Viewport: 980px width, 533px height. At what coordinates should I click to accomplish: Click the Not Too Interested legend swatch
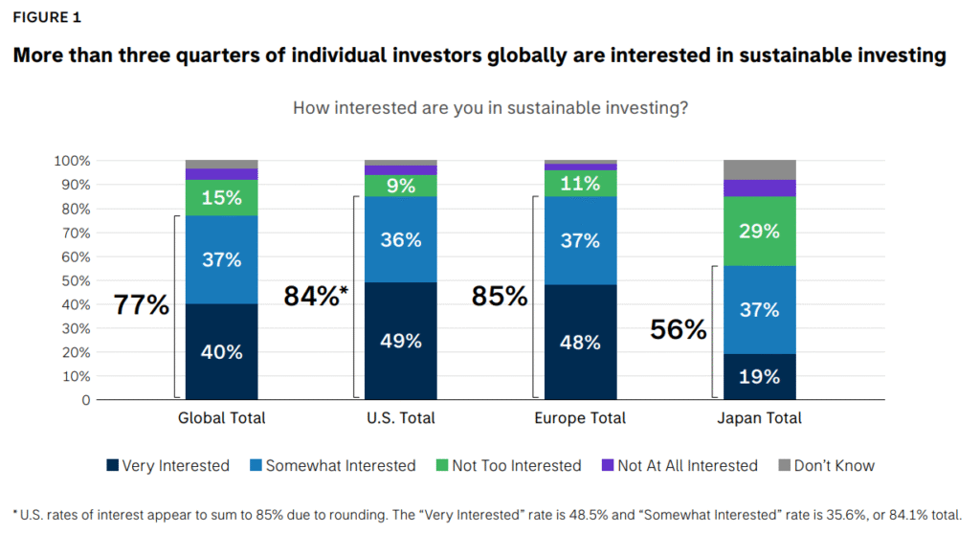(x=440, y=466)
